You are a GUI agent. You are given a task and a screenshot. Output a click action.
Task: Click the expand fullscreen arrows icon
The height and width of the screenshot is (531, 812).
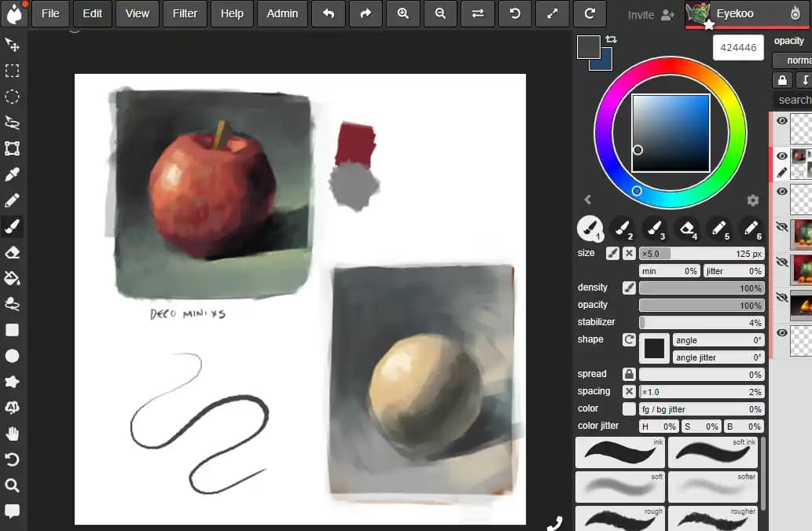[x=552, y=13]
